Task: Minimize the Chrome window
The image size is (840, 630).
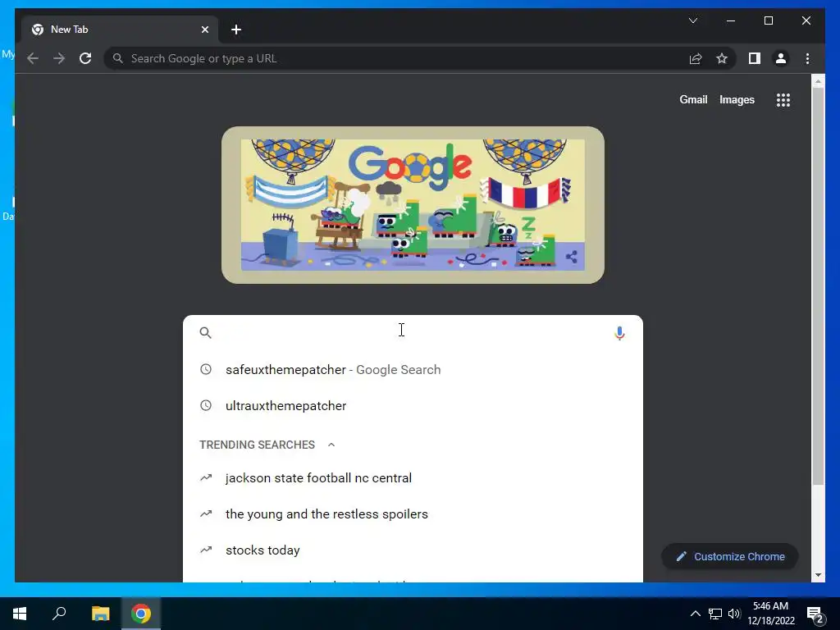Action: [731, 21]
